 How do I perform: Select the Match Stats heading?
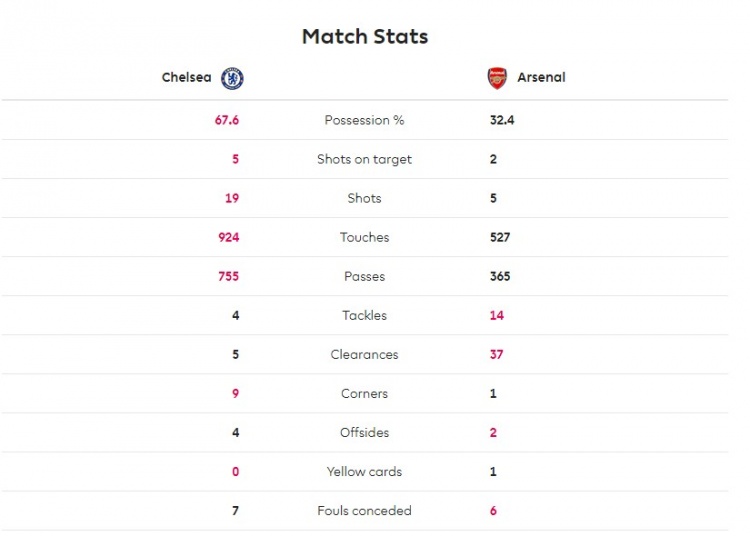coord(365,37)
